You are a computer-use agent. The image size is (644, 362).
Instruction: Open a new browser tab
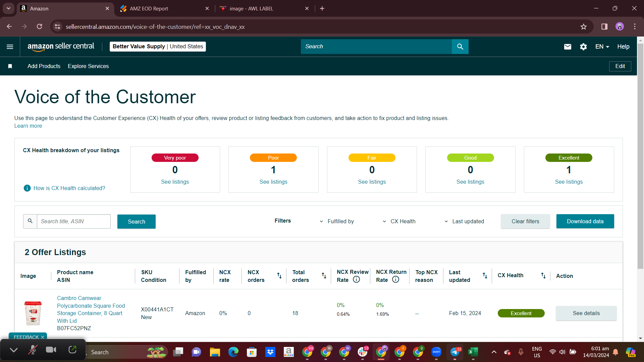[x=322, y=8]
